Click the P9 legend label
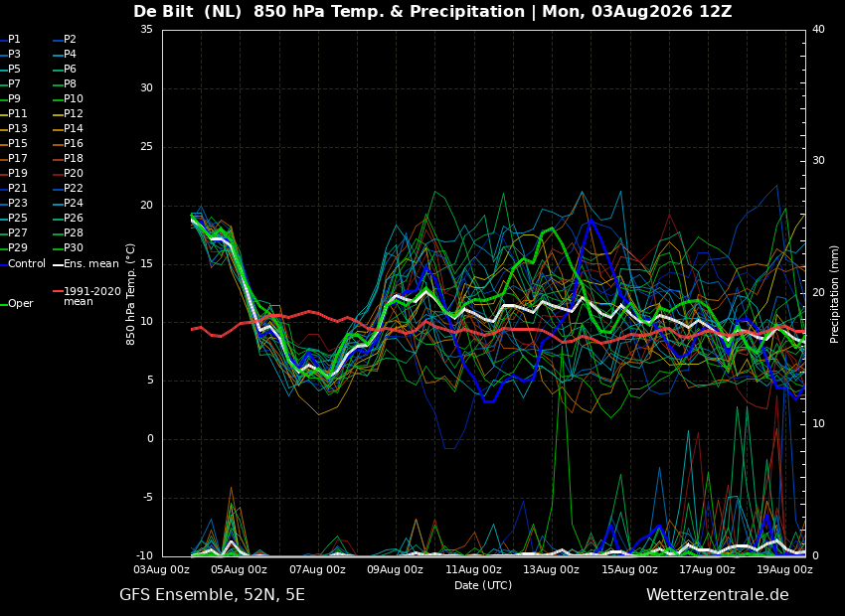 [x=14, y=99]
